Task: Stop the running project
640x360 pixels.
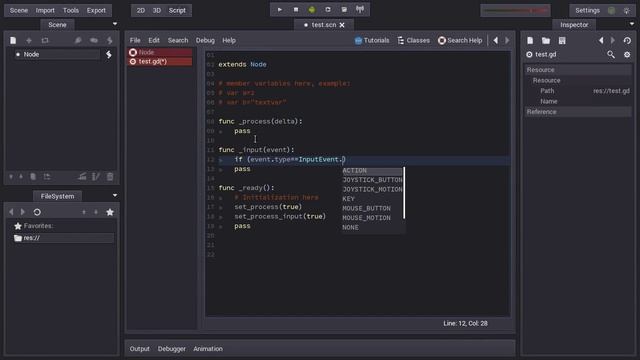Action: pos(296,9)
